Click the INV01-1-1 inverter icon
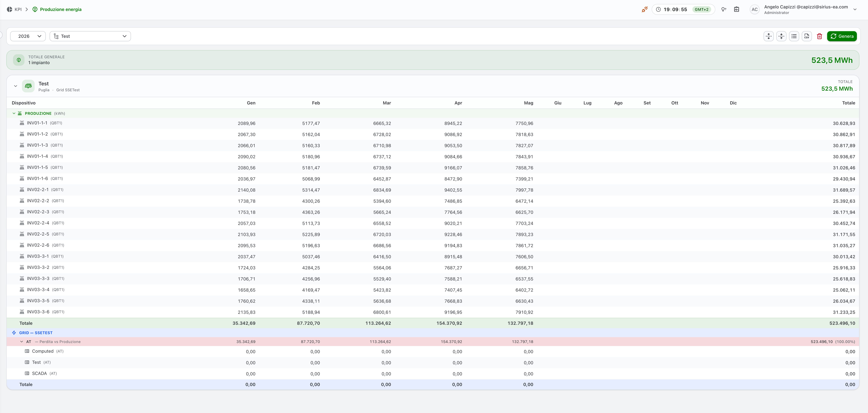This screenshot has width=868, height=413. pos(22,123)
